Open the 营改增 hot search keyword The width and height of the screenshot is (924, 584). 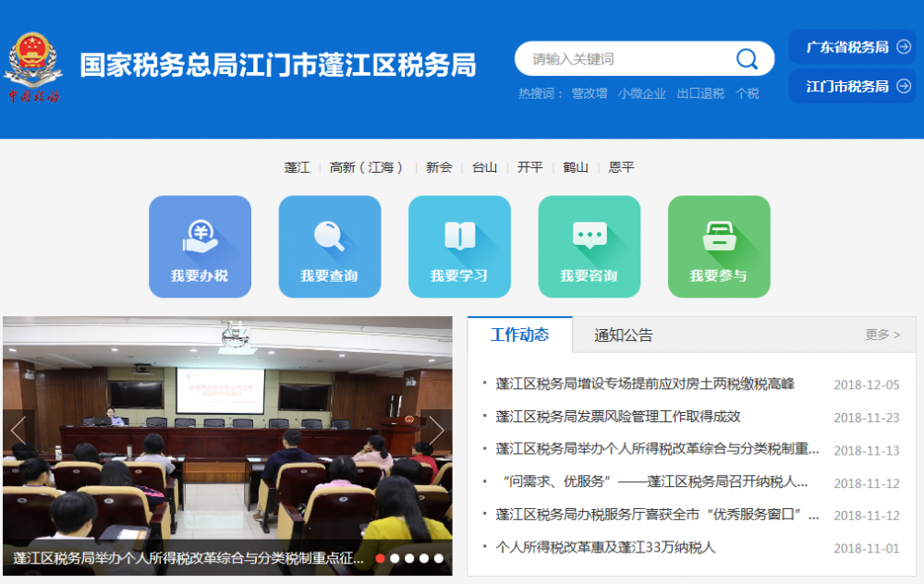tap(589, 93)
